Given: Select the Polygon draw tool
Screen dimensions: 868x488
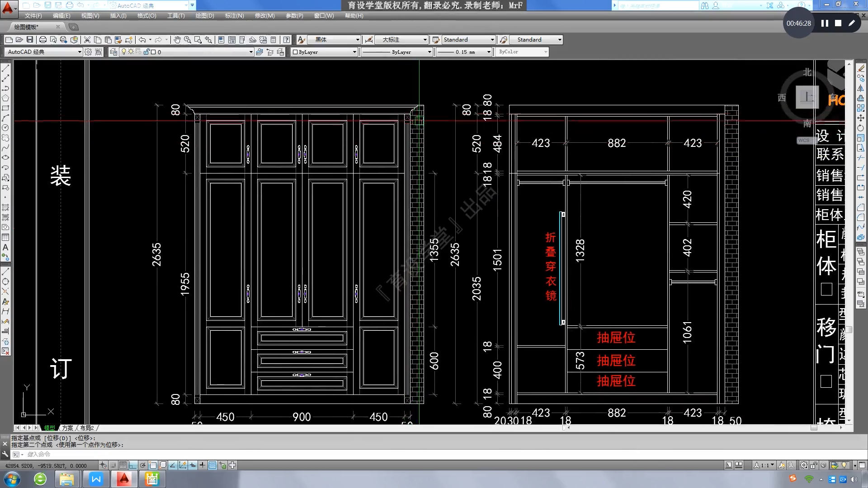Looking at the screenshot, I should pos(5,98).
